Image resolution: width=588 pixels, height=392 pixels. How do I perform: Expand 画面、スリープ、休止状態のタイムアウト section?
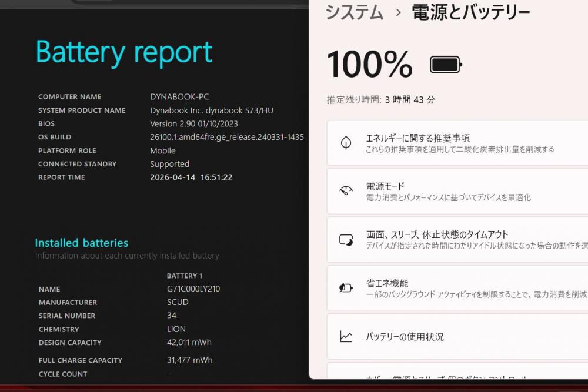437,234
